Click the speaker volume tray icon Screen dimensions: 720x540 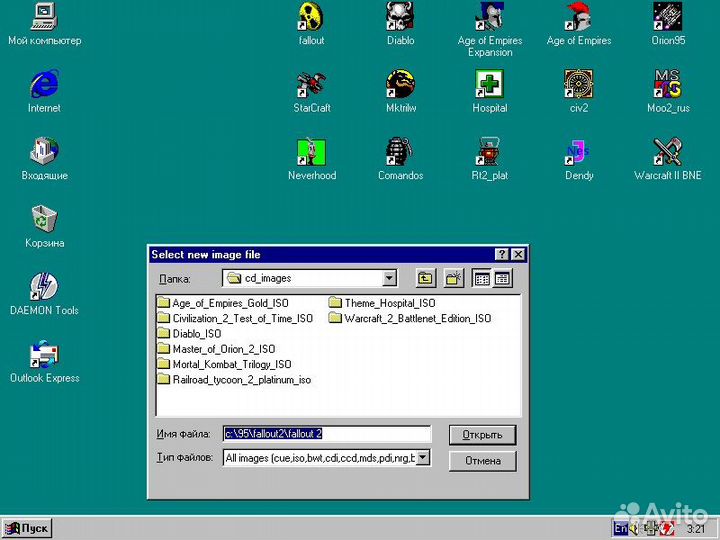pyautogui.click(x=634, y=529)
